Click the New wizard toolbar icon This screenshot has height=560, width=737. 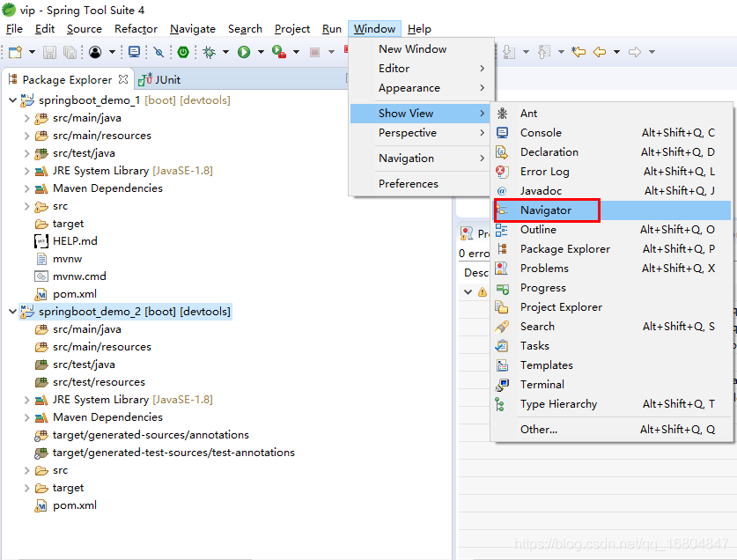(x=15, y=52)
